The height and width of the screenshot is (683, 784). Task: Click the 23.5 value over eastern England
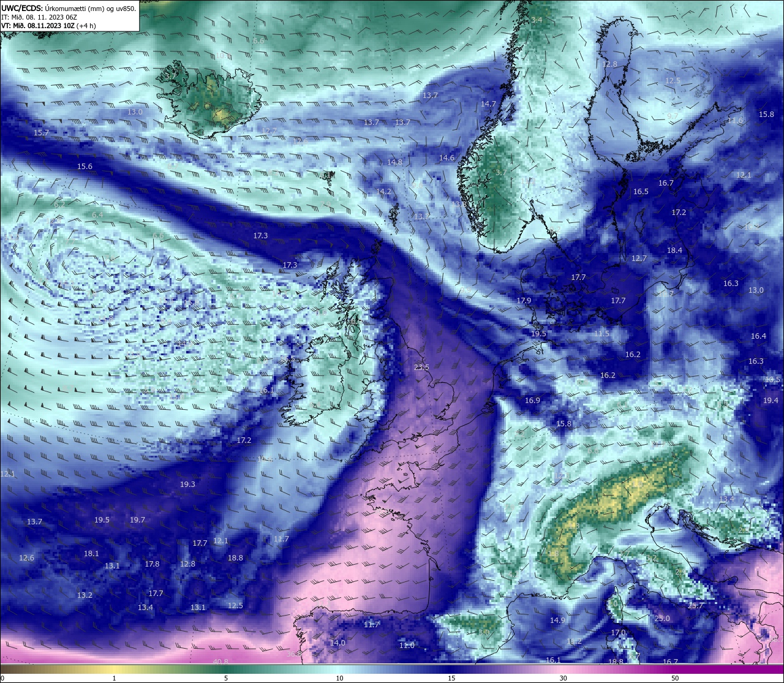click(x=421, y=368)
